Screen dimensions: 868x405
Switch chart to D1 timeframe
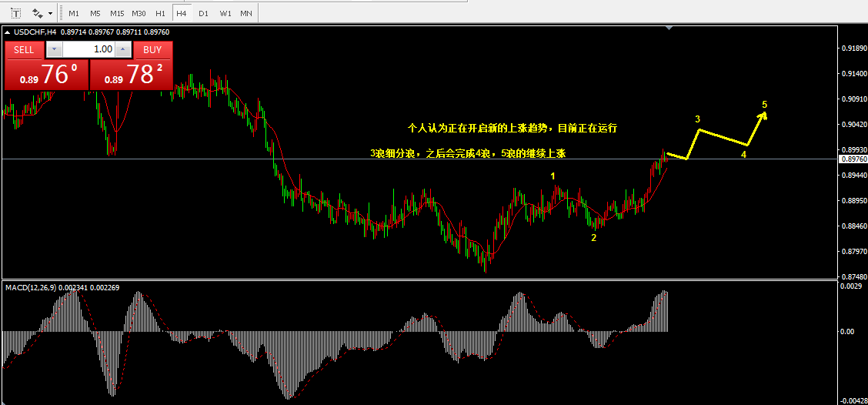[x=203, y=13]
